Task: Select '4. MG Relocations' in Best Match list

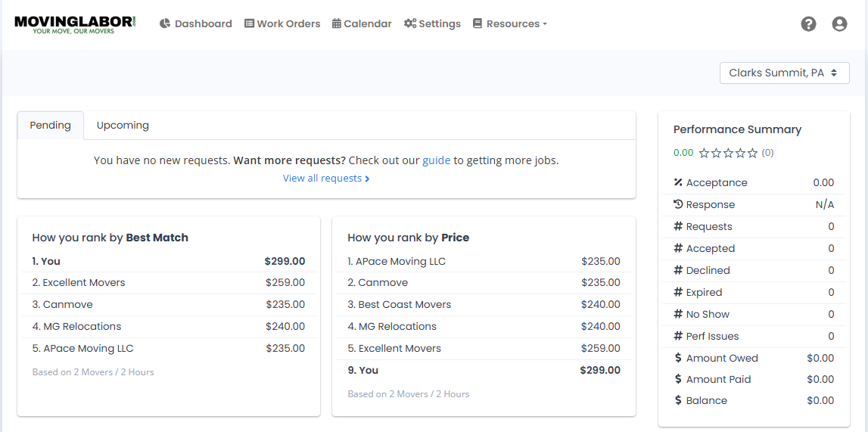Action: pyautogui.click(x=169, y=326)
